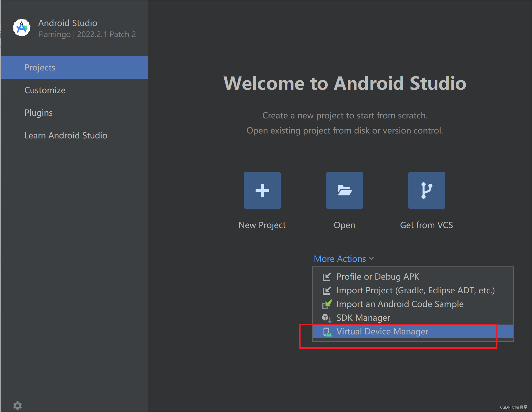Collapse the More Actions menu via its chevron
This screenshot has width=532, height=412.
point(372,258)
